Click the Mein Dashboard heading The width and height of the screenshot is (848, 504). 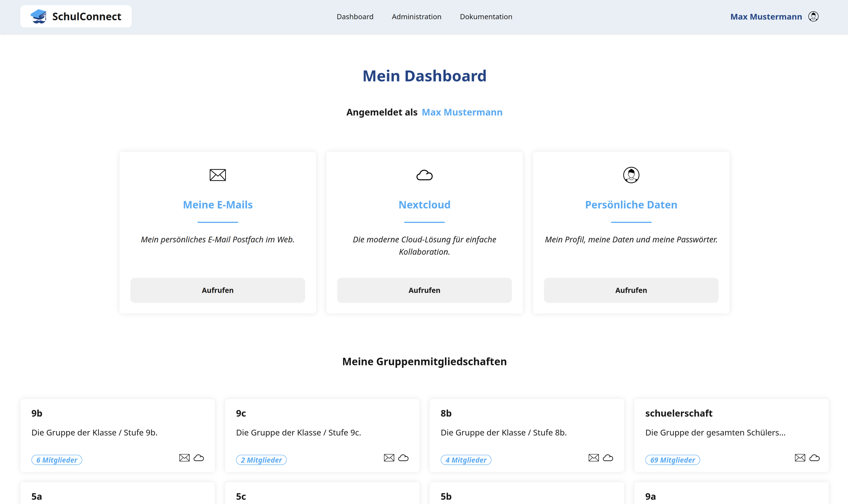[x=425, y=76]
